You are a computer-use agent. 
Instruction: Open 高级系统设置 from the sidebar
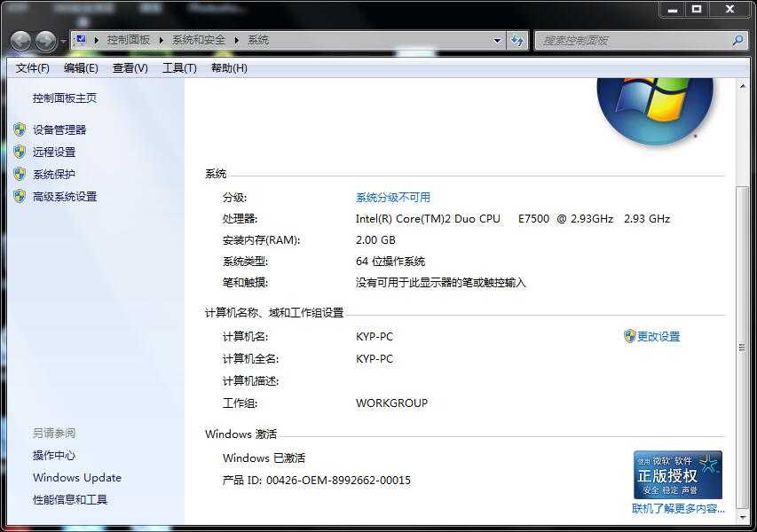coord(65,197)
